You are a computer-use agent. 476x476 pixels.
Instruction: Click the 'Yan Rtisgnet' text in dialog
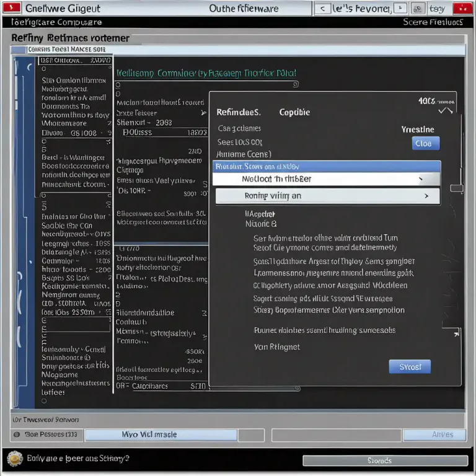tap(277, 347)
